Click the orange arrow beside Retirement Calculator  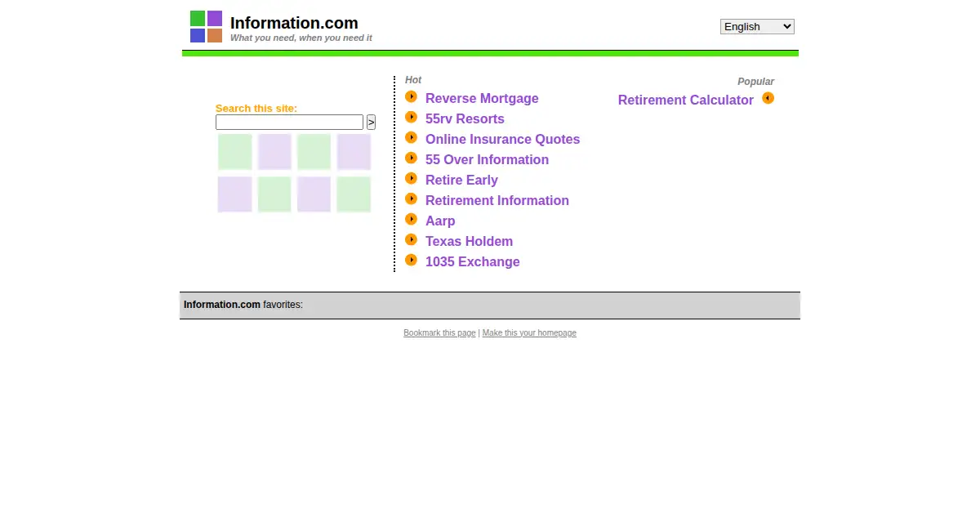(768, 98)
